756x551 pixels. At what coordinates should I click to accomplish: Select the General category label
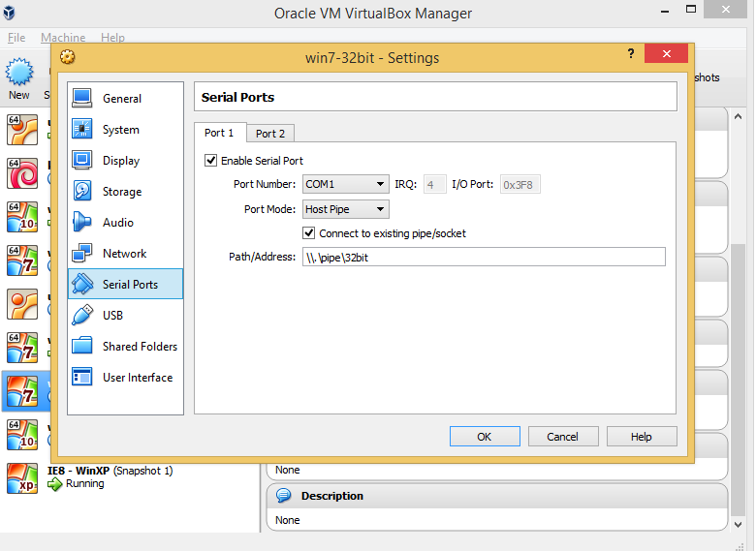tap(122, 98)
